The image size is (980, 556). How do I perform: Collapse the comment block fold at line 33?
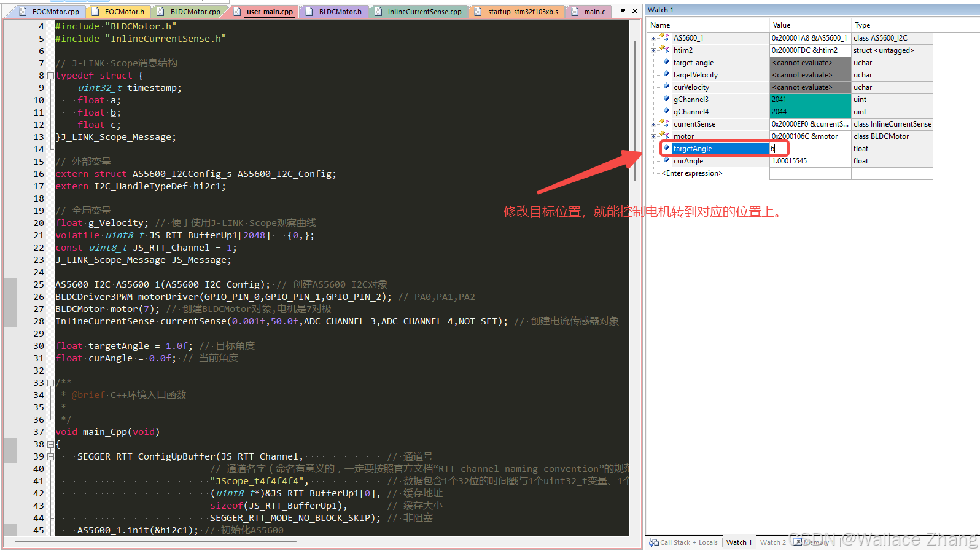tap(50, 383)
